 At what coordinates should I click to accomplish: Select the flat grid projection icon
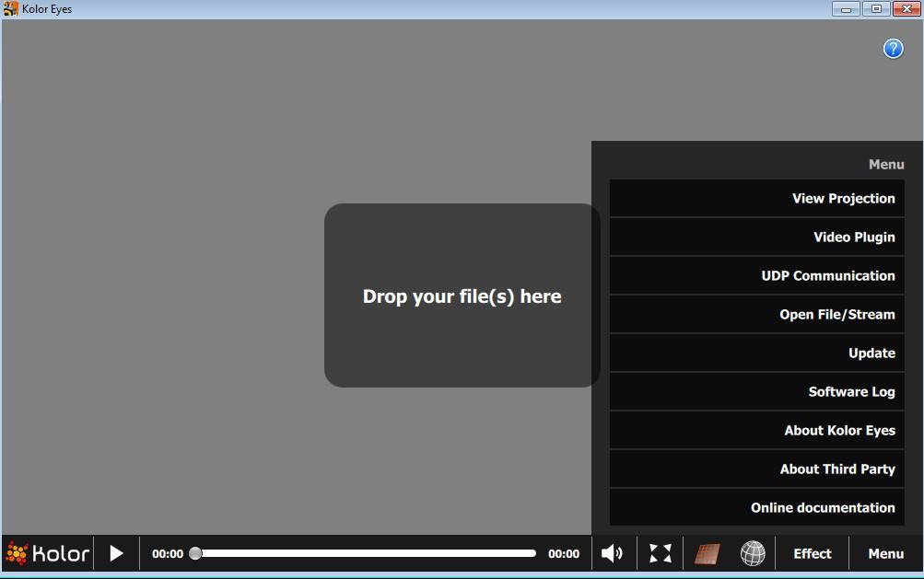pos(707,553)
